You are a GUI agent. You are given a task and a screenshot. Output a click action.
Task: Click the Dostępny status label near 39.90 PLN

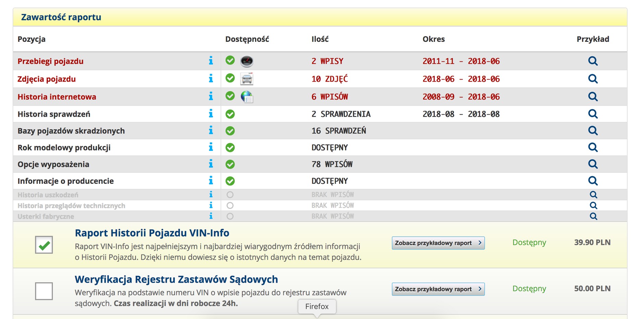coord(529,243)
